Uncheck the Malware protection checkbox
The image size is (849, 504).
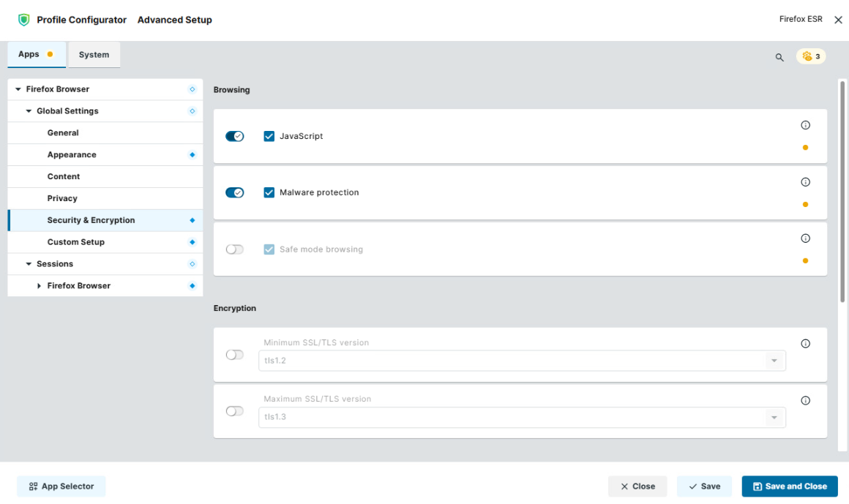coord(269,192)
